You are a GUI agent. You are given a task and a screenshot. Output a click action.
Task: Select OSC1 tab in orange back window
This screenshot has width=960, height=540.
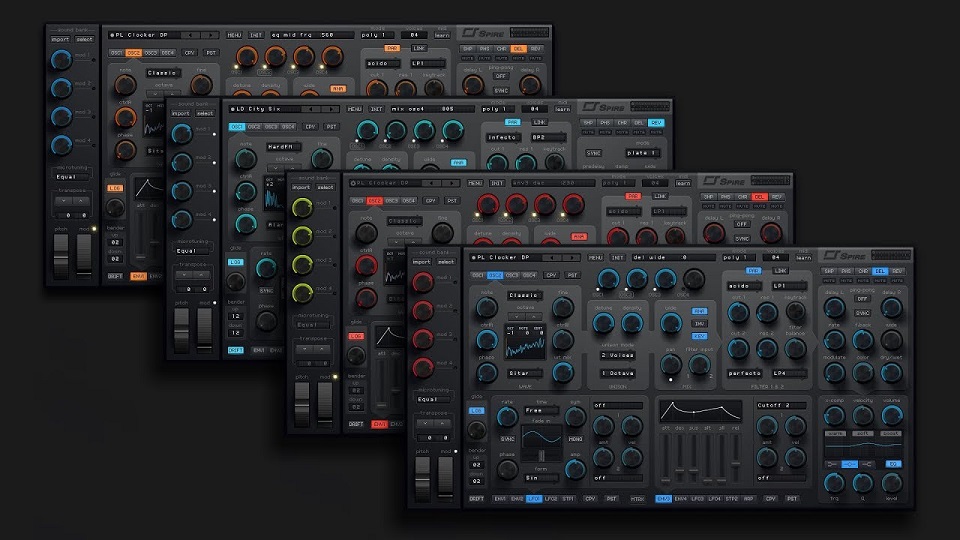[x=116, y=53]
